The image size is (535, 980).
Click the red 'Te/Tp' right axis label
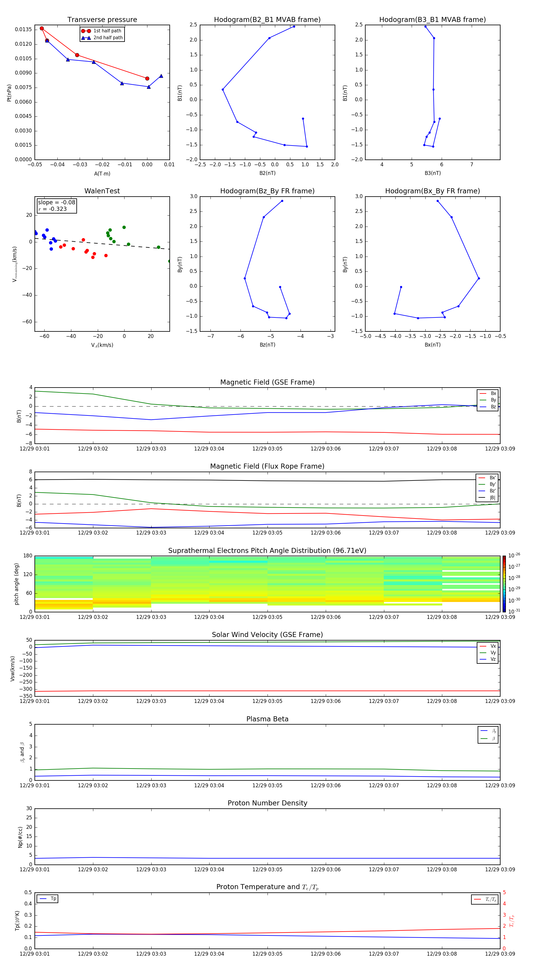click(512, 921)
